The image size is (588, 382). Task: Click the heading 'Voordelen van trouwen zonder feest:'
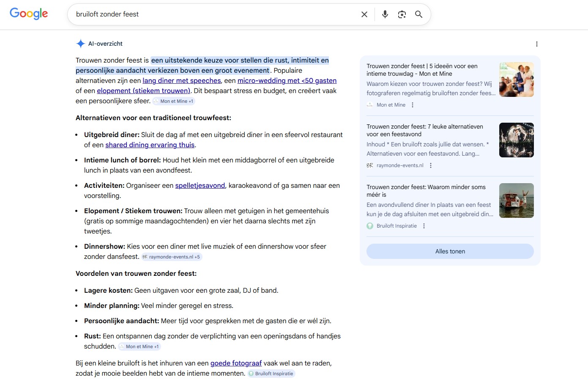(x=136, y=273)
